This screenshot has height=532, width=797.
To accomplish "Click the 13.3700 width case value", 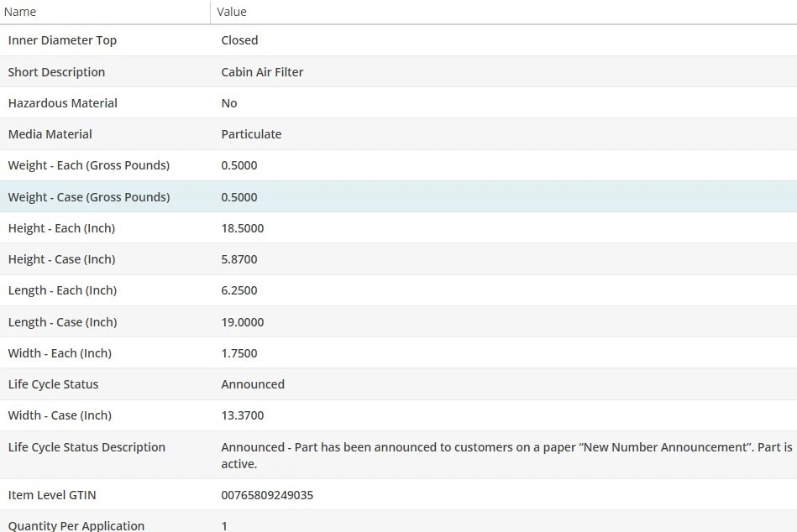I will point(242,415).
